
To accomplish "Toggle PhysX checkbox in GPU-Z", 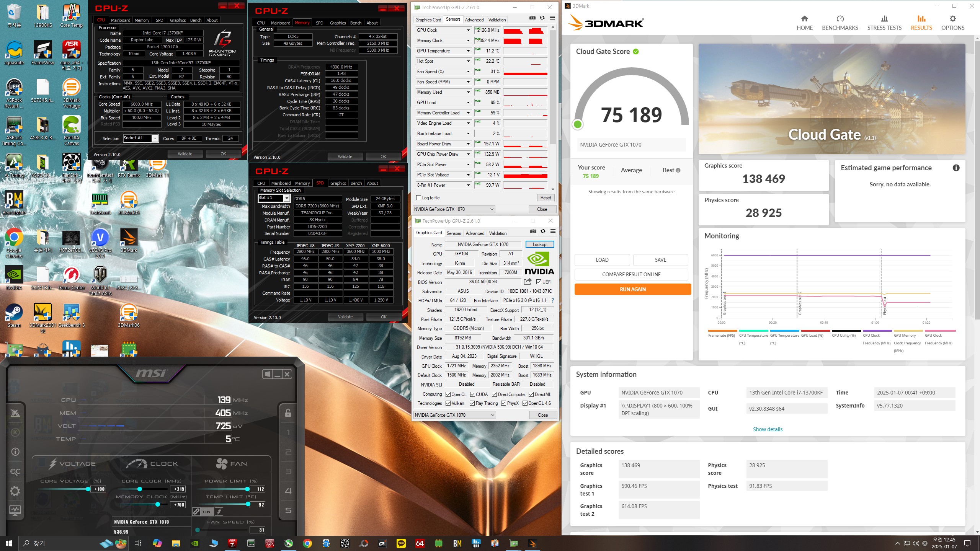I will click(x=503, y=403).
